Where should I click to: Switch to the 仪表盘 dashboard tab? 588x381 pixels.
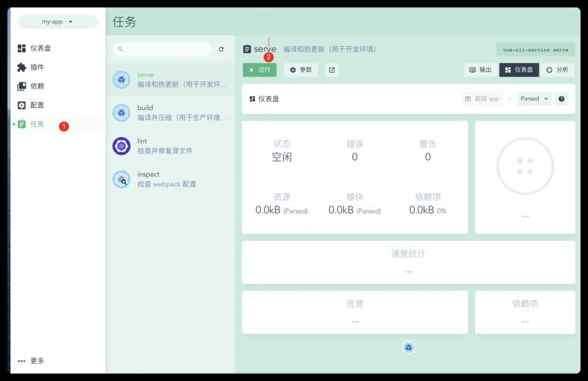[519, 70]
